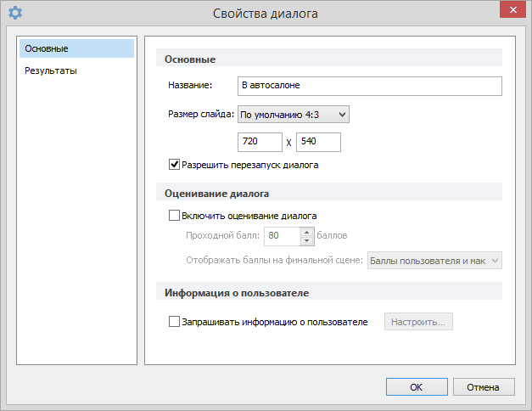This screenshot has width=532, height=411.
Task: Click the Настроить... button
Action: [418, 322]
